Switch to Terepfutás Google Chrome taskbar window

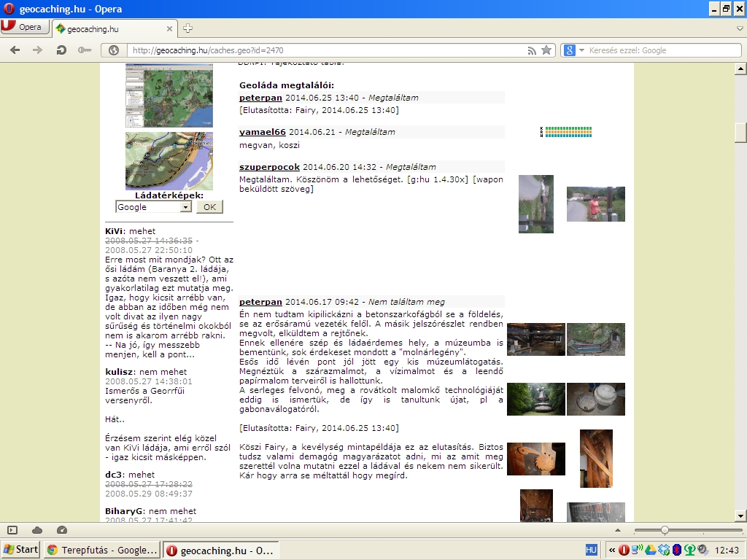click(102, 550)
